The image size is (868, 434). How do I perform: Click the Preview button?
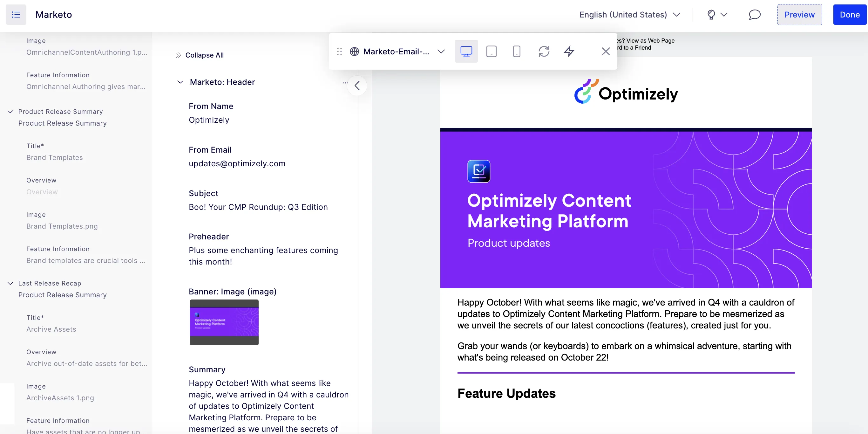(799, 15)
